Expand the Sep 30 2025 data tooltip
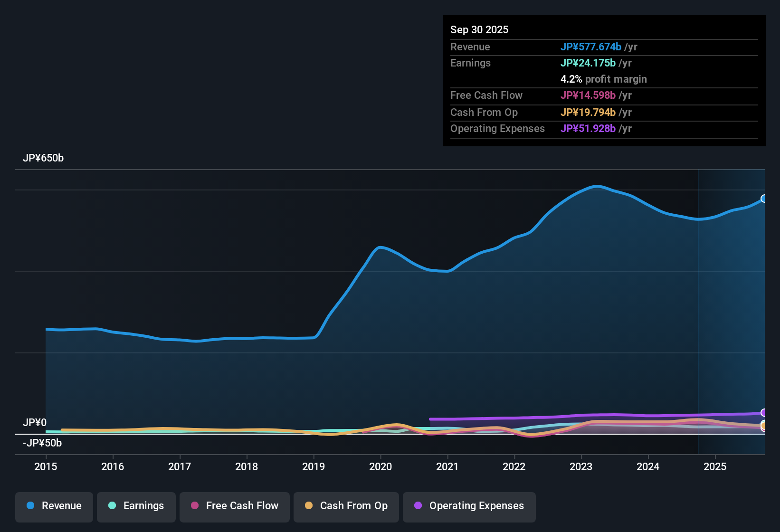 [479, 29]
